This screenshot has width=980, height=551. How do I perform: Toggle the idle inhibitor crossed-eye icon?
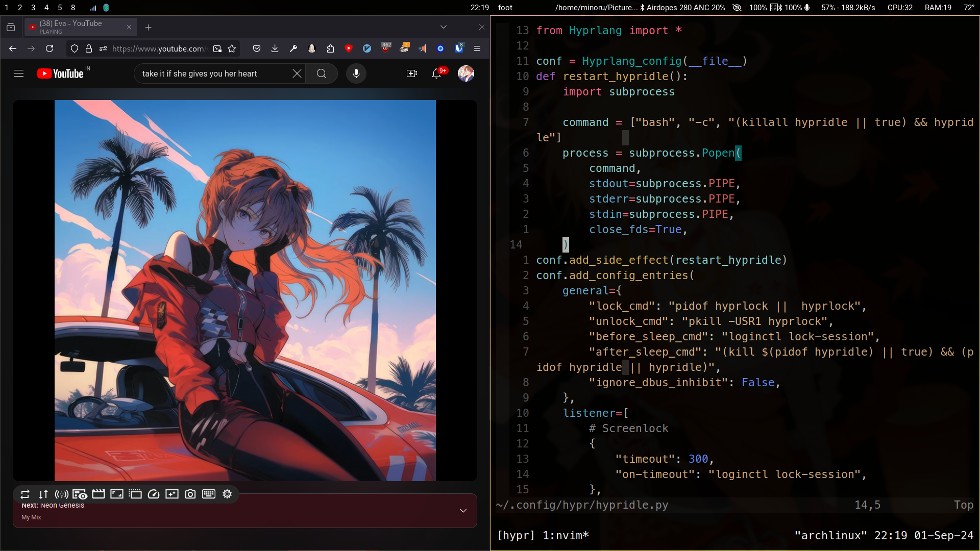[737, 8]
